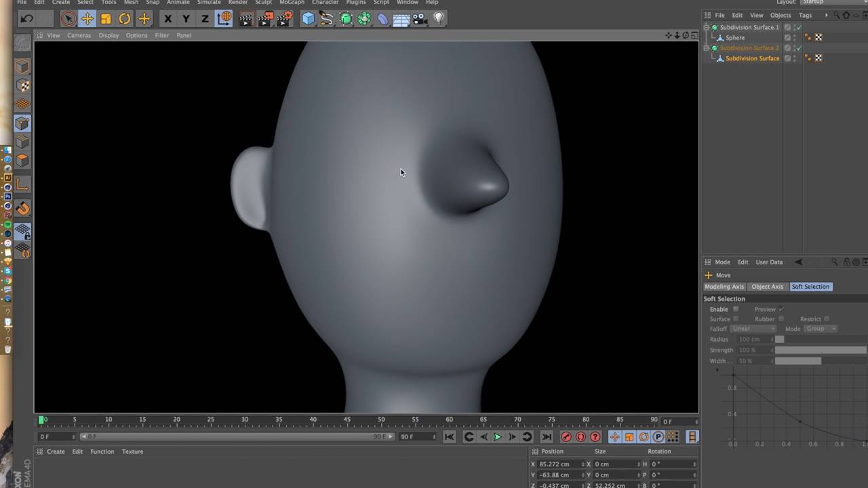Click the Mode button in Attribute Manager

722,262
